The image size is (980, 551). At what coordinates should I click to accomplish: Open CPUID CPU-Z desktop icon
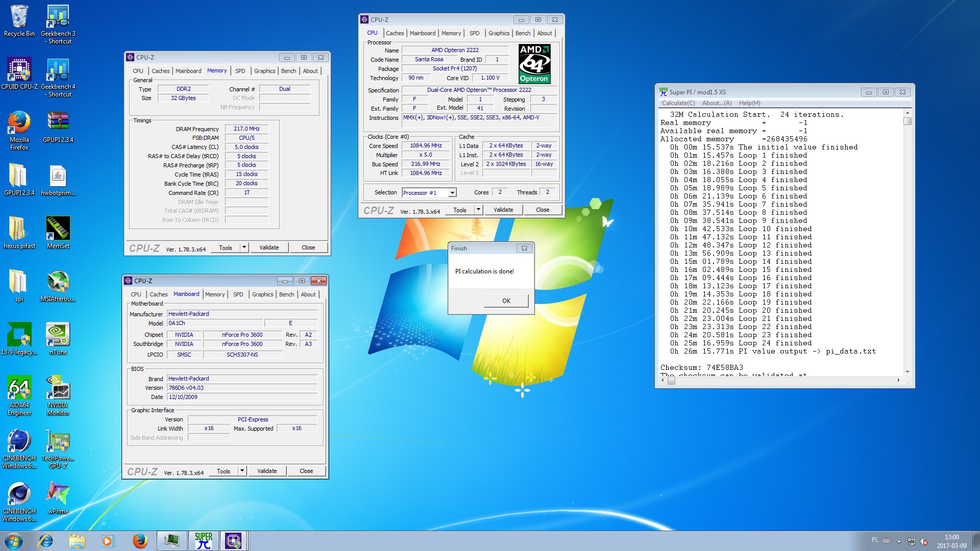[19, 73]
